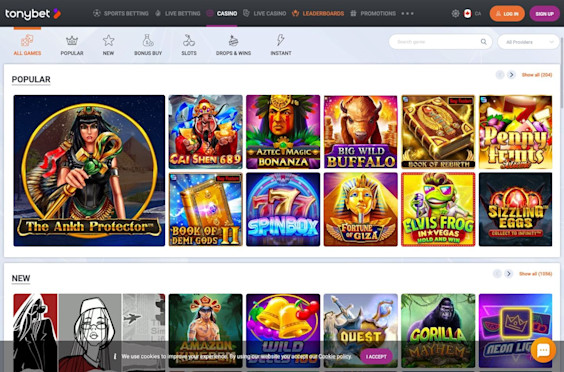Select the New star category icon

point(108,40)
